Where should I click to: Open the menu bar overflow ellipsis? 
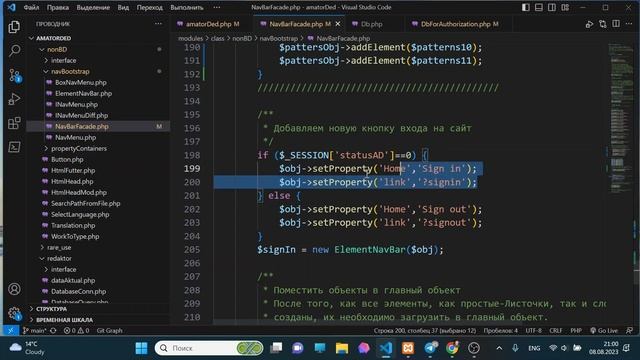[217, 7]
